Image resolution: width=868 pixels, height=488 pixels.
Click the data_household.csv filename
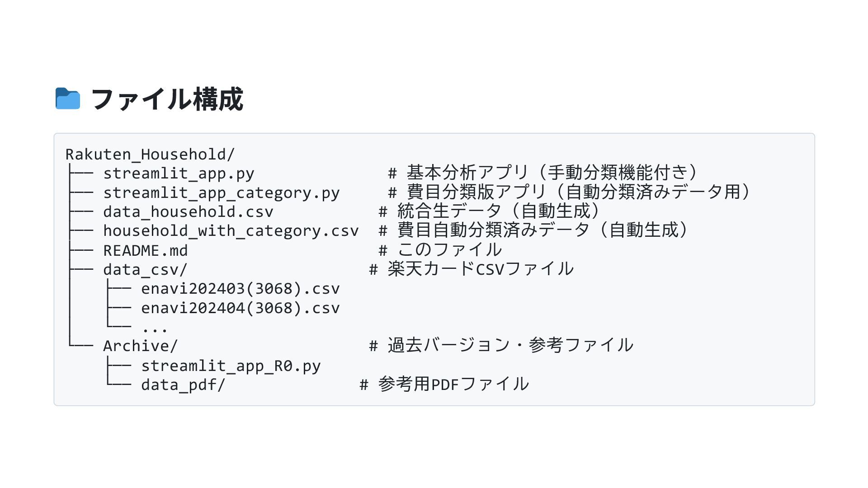[x=188, y=211]
